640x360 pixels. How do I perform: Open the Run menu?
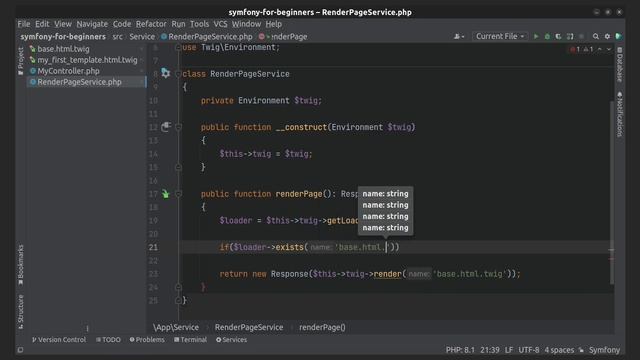178,24
